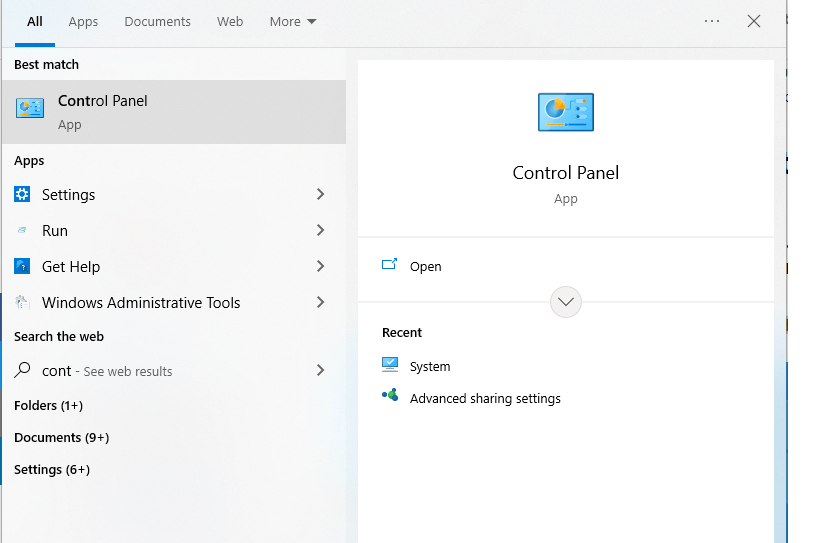Expand more actions with the circular chevron
819x543 pixels.
coord(566,302)
